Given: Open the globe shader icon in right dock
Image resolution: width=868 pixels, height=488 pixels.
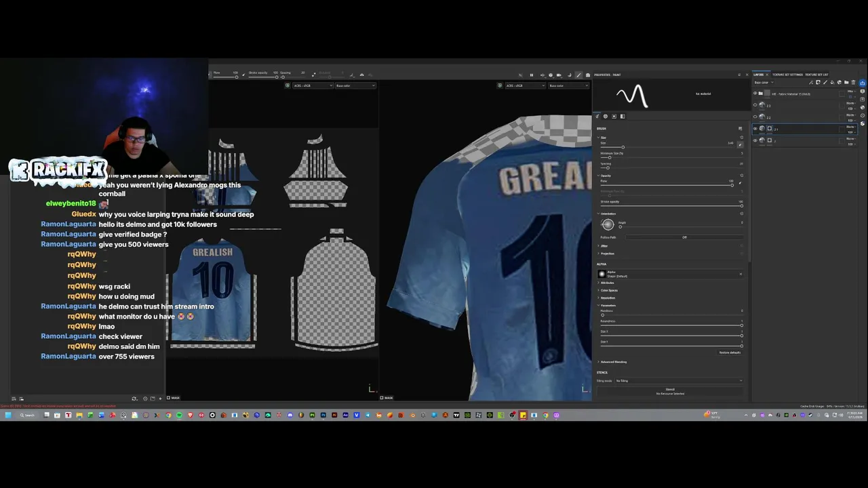Looking at the screenshot, I should [863, 107].
